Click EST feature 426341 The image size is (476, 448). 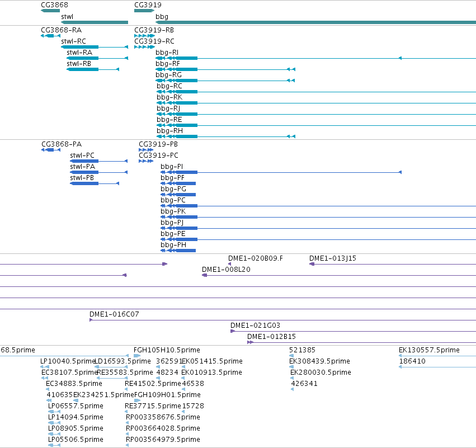pos(304,384)
